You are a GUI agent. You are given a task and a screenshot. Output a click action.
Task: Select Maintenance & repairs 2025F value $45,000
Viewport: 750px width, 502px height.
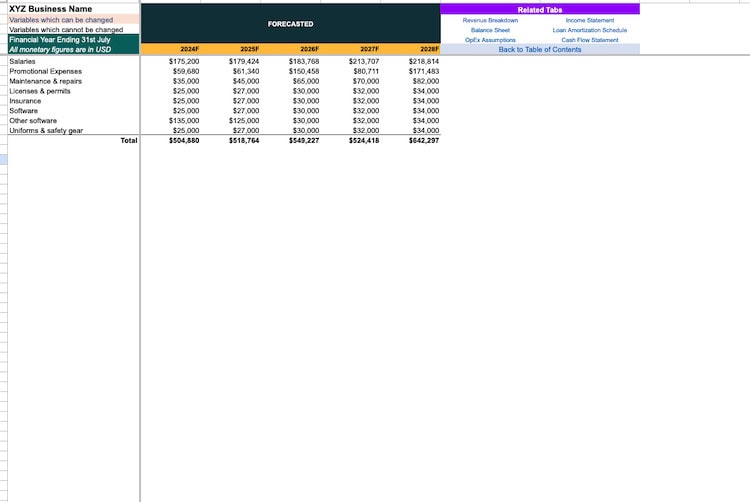coord(246,81)
